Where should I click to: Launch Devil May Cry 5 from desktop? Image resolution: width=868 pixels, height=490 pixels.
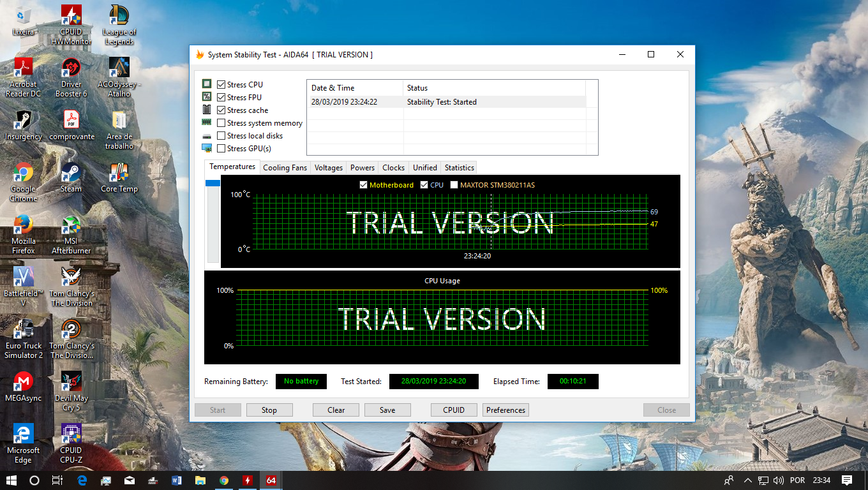click(x=71, y=391)
